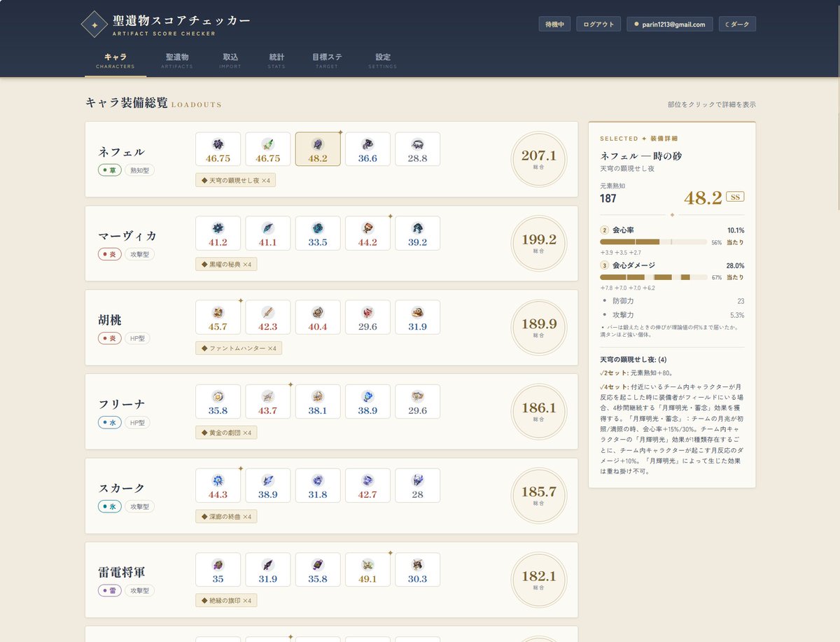Image resolution: width=840 pixels, height=642 pixels.
Task: Click the 元素熟知 187 main stat value
Action: pos(608,198)
